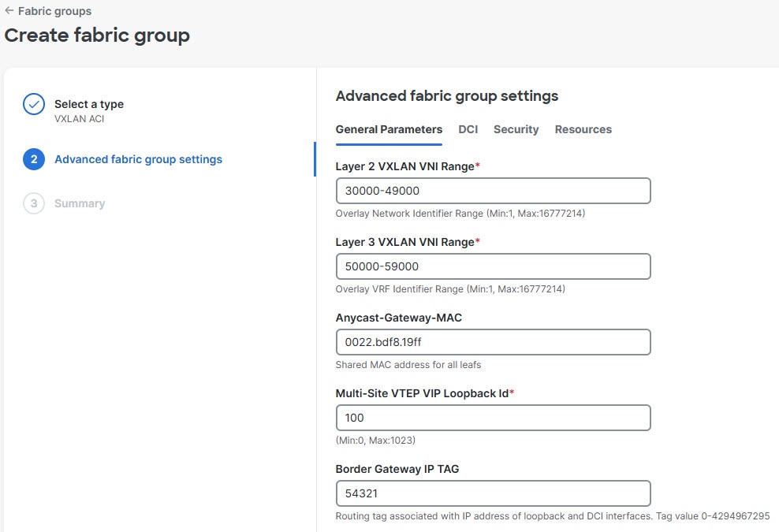Switch to the DCI tab
The image size is (779, 532).
pos(468,129)
